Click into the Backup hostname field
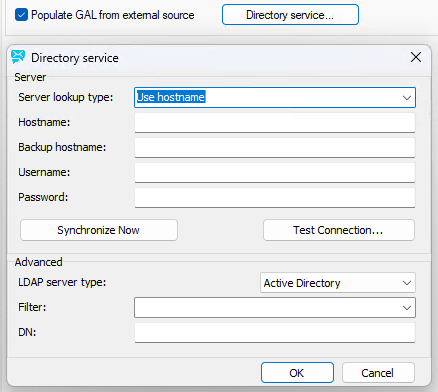 (275, 147)
